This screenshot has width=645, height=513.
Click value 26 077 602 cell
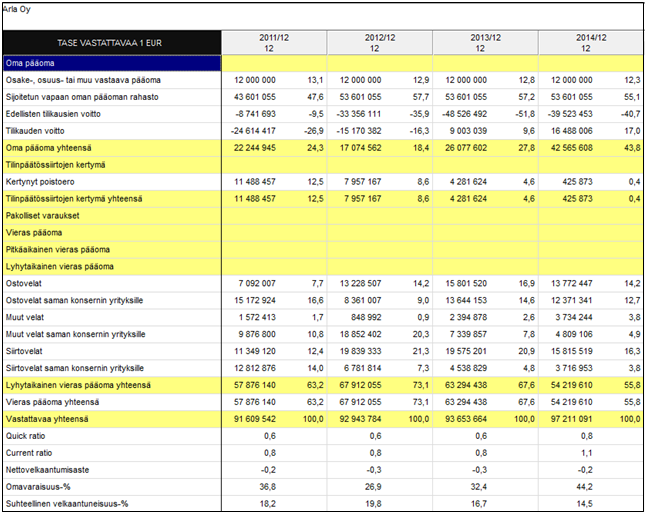(x=466, y=148)
